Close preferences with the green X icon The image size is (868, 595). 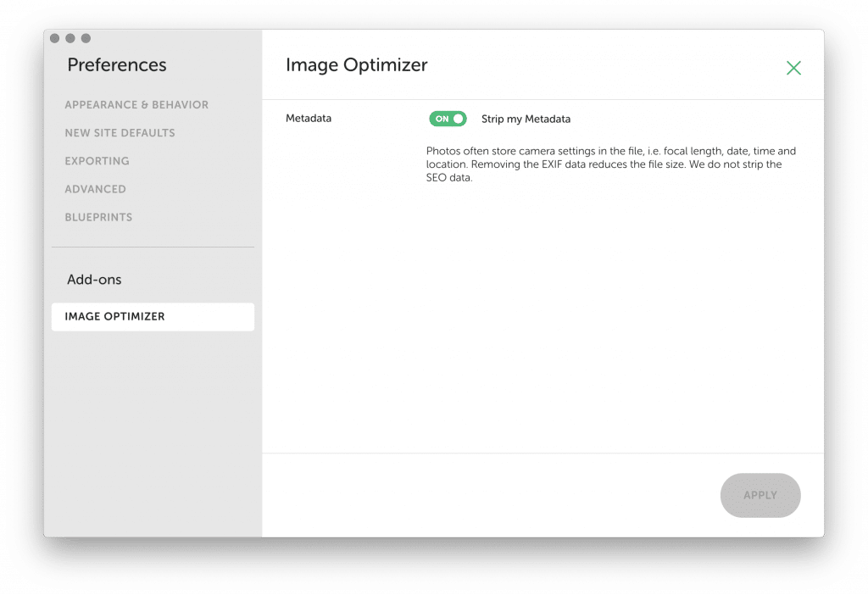pos(793,68)
